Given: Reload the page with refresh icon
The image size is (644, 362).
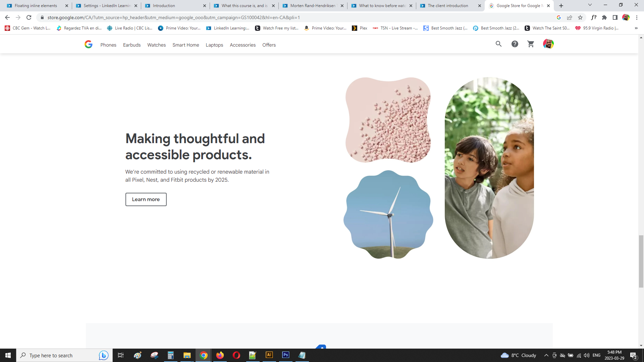Looking at the screenshot, I should (29, 17).
